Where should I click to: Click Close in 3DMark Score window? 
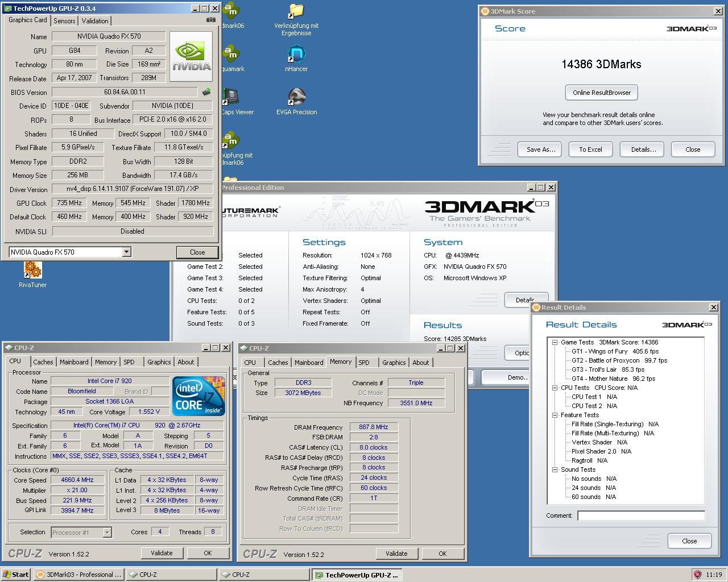tap(693, 149)
